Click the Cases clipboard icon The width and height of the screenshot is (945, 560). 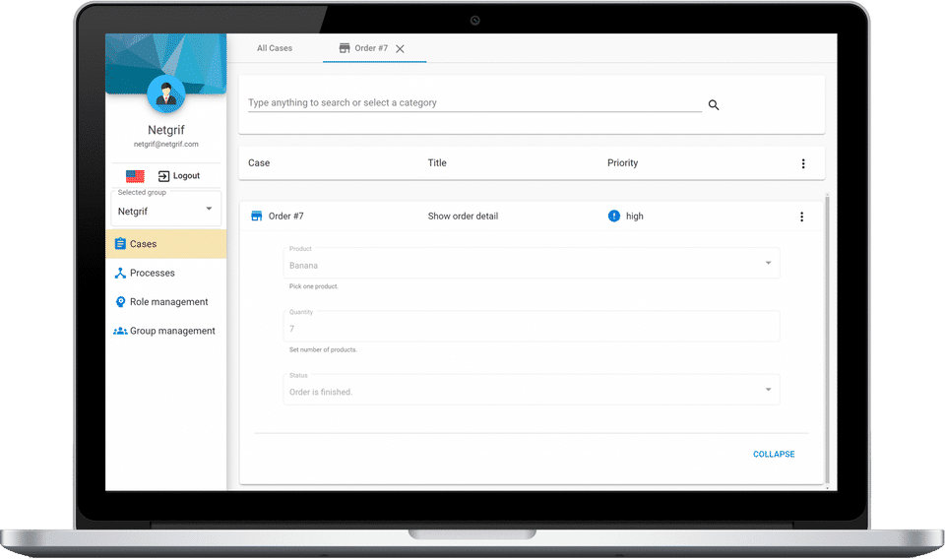click(120, 243)
